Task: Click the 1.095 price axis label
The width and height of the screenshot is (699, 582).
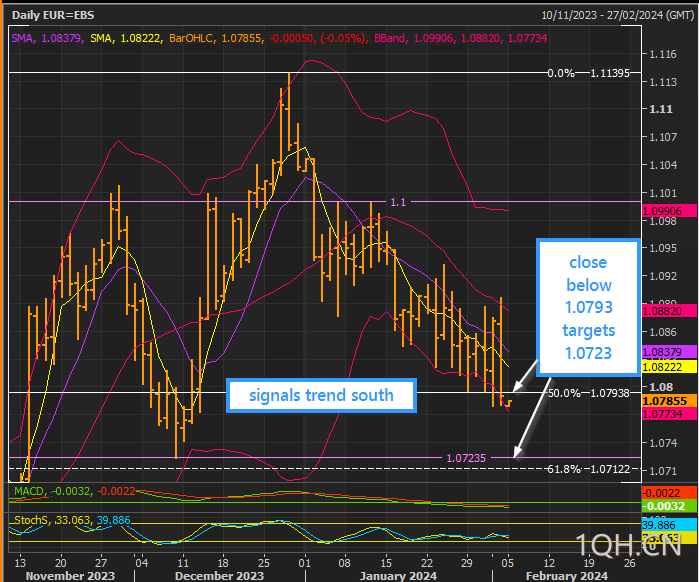Action: click(662, 248)
